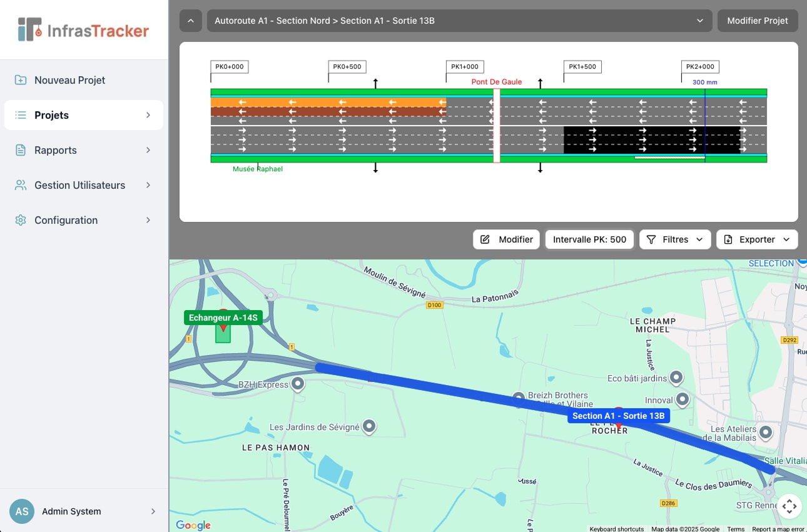
Task: Click the AS avatar circle
Action: coord(21,511)
